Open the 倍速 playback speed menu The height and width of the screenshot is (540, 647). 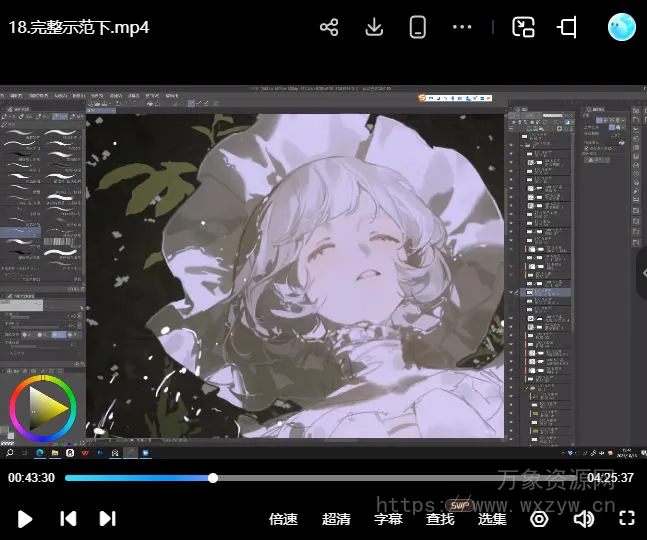tap(284, 519)
